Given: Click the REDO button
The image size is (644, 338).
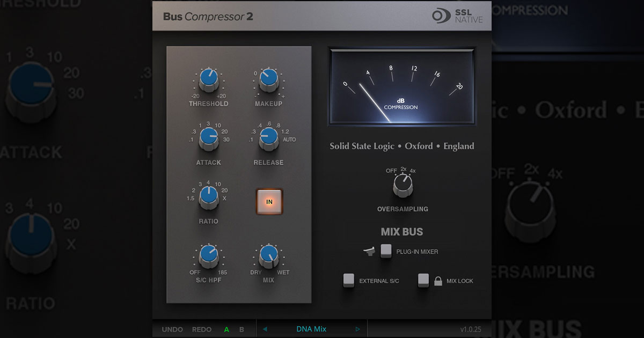Looking at the screenshot, I should 202,329.
